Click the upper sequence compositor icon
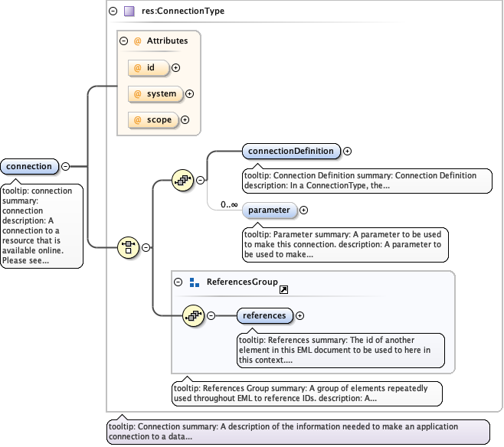 tap(182, 181)
